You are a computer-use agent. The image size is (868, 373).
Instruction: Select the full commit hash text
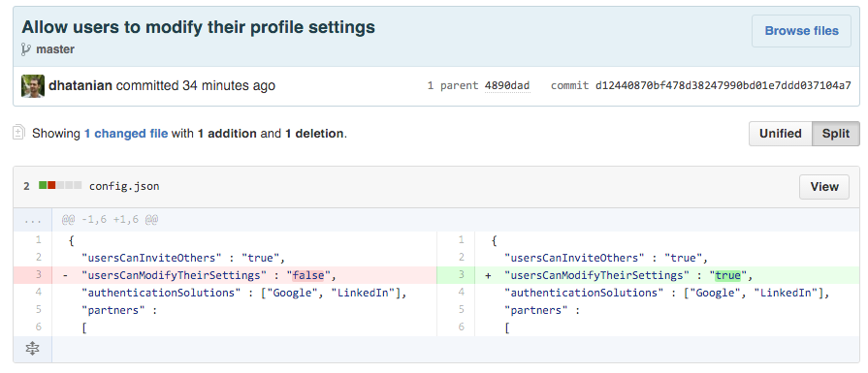pos(723,85)
